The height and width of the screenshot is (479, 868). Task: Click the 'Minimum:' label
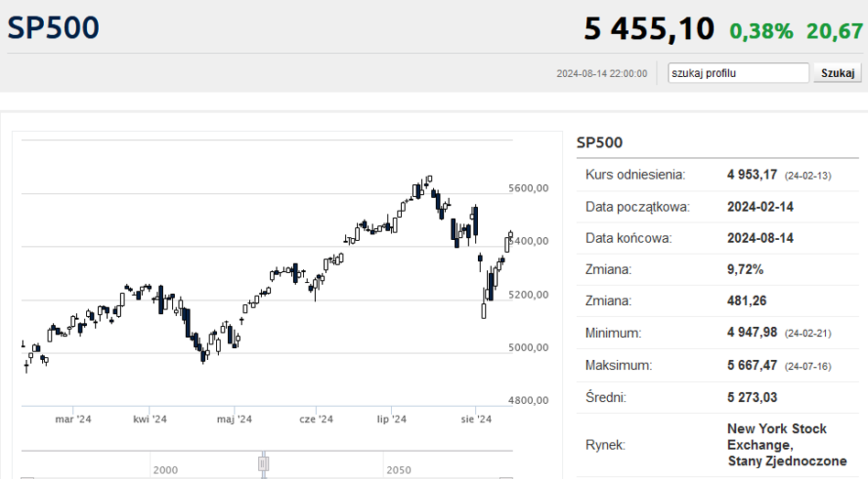613,333
